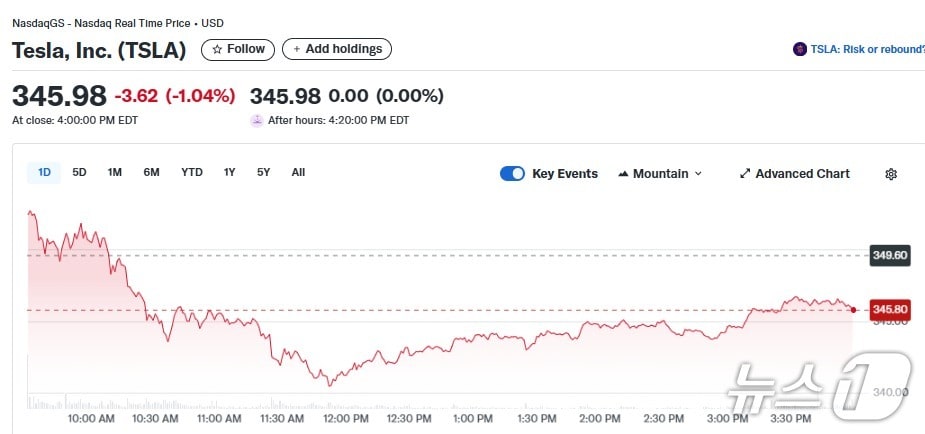Select the 1Y time range

click(229, 172)
